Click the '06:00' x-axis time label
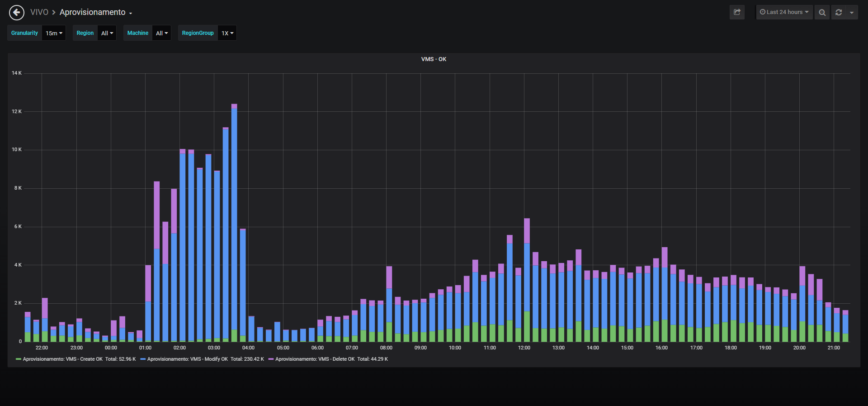 click(x=317, y=348)
